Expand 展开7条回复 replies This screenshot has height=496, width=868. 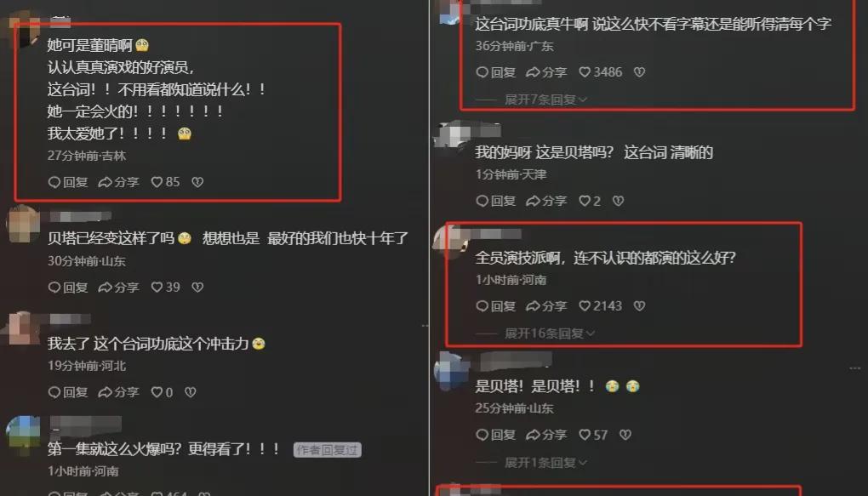545,100
